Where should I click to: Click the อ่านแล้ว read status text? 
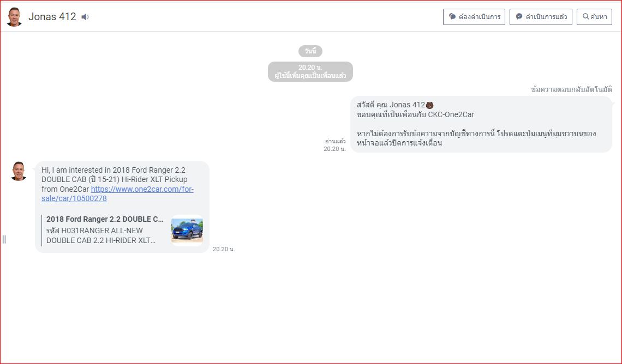pos(335,141)
